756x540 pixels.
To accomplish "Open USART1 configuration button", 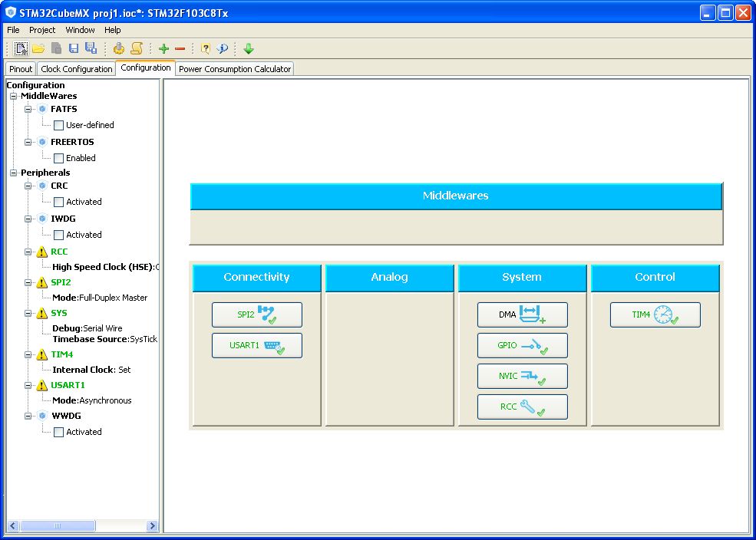I will (257, 345).
